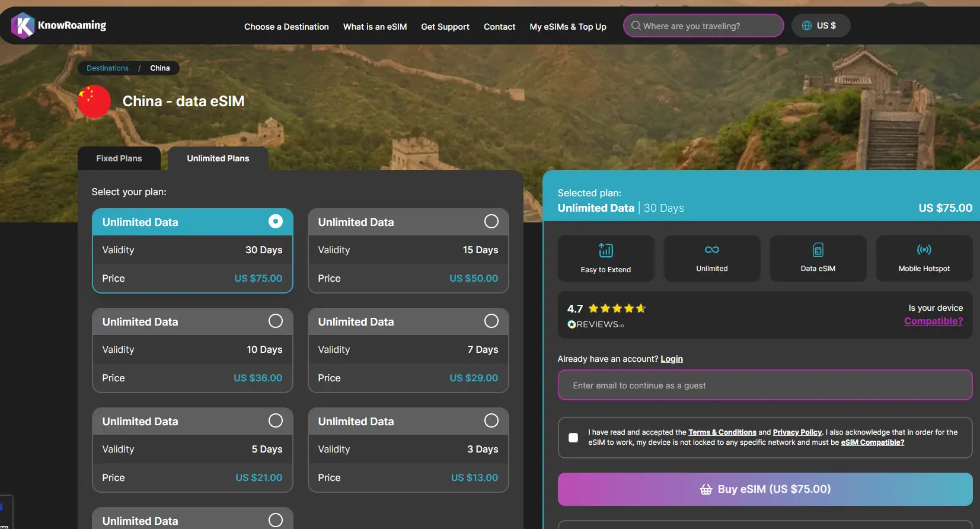Click the US $21.00 plan price
Screen dimensions: 980x529
[259, 477]
